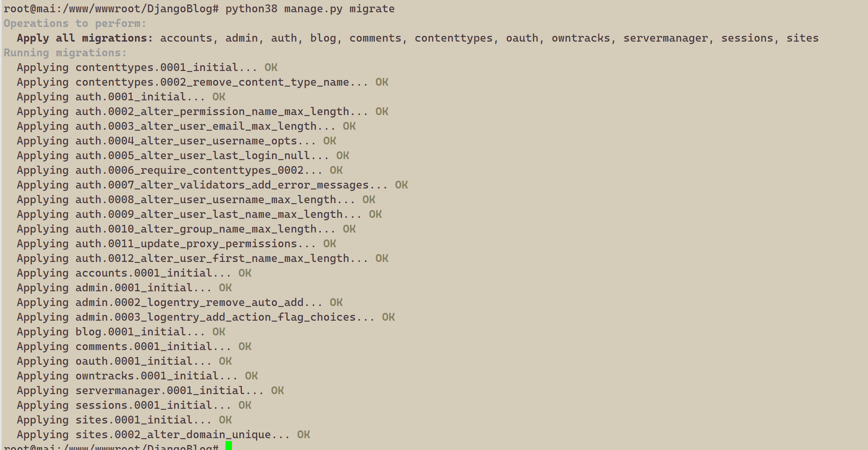Click OK status of auth.0012_alter_user_first_name_max_length
Viewport: 868px width, 450px height.
pyautogui.click(x=382, y=259)
